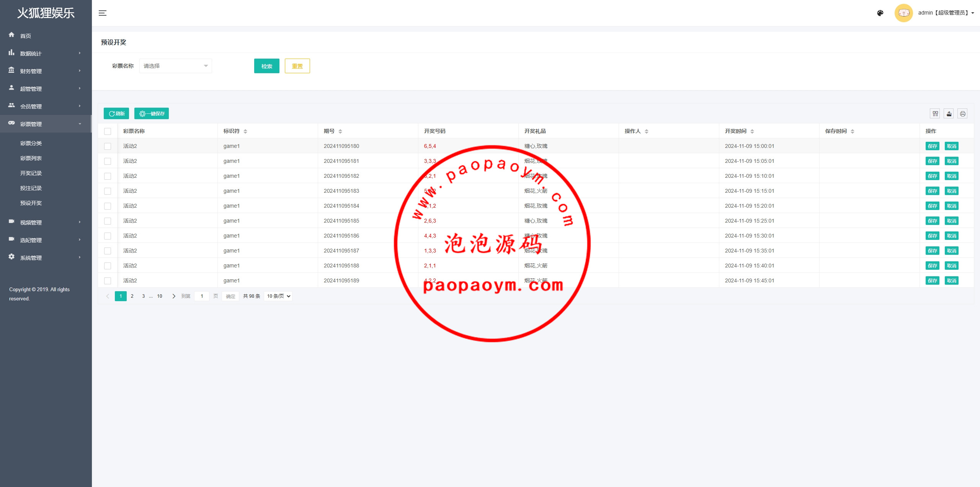Click the 确定 page jump button
This screenshot has height=487, width=980.
pos(230,296)
